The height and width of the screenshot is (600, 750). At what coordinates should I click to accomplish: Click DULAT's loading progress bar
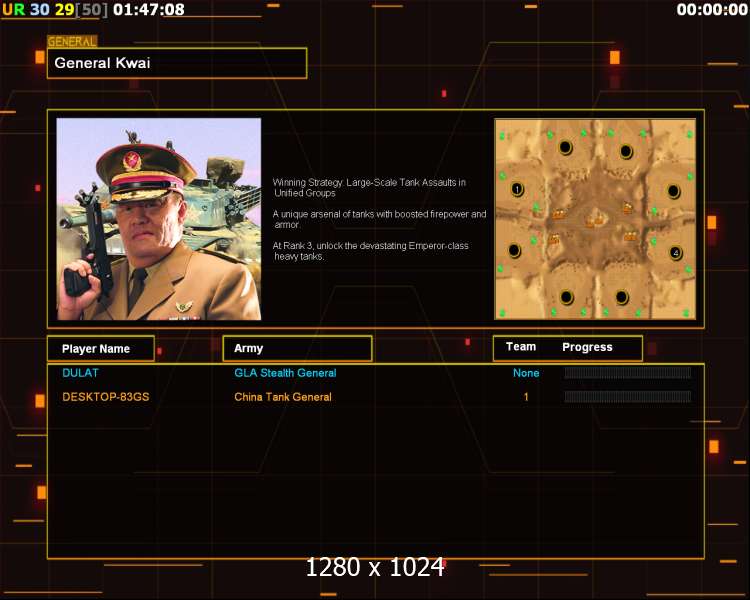(628, 373)
